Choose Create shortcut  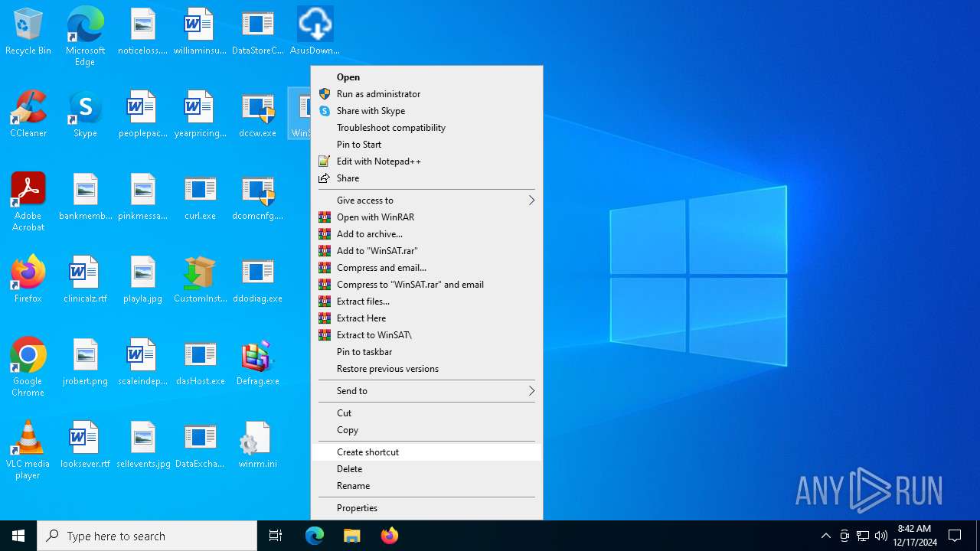[426, 452]
